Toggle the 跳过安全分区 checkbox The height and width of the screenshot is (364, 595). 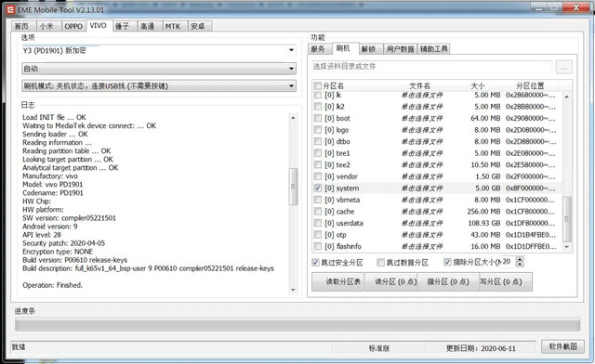tap(316, 263)
